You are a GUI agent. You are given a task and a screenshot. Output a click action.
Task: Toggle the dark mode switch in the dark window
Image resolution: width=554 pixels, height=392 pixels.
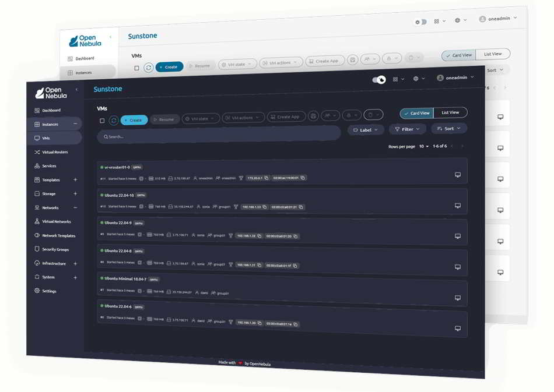tap(378, 80)
